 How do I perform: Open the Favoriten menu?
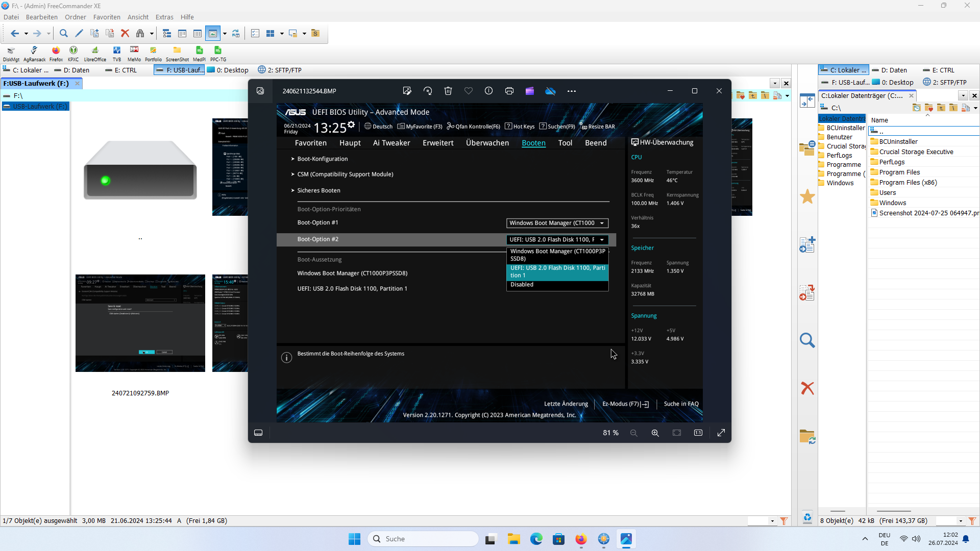[x=107, y=17]
